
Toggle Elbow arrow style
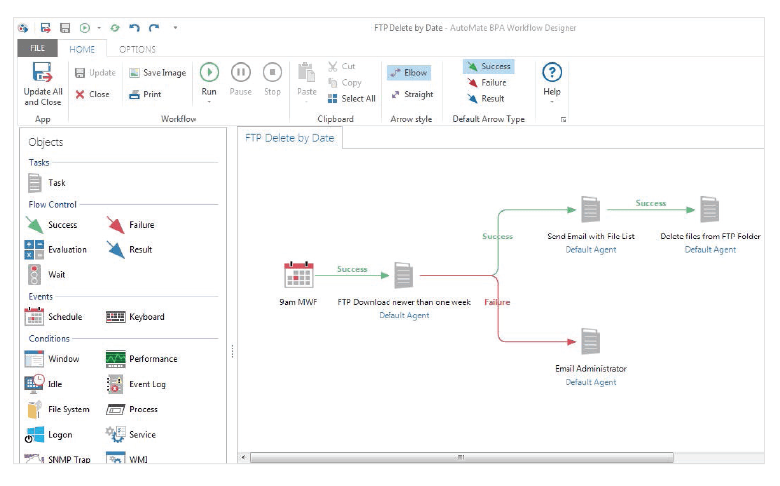[x=409, y=73]
